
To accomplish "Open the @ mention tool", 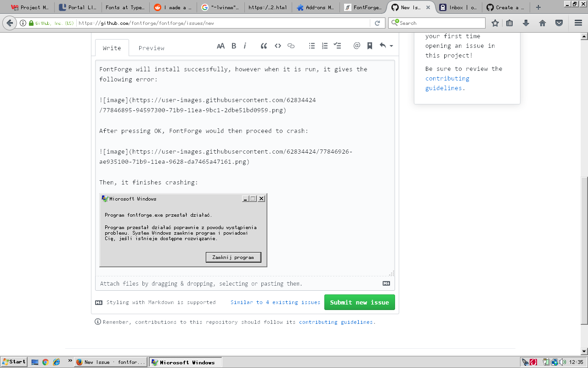I will [356, 46].
